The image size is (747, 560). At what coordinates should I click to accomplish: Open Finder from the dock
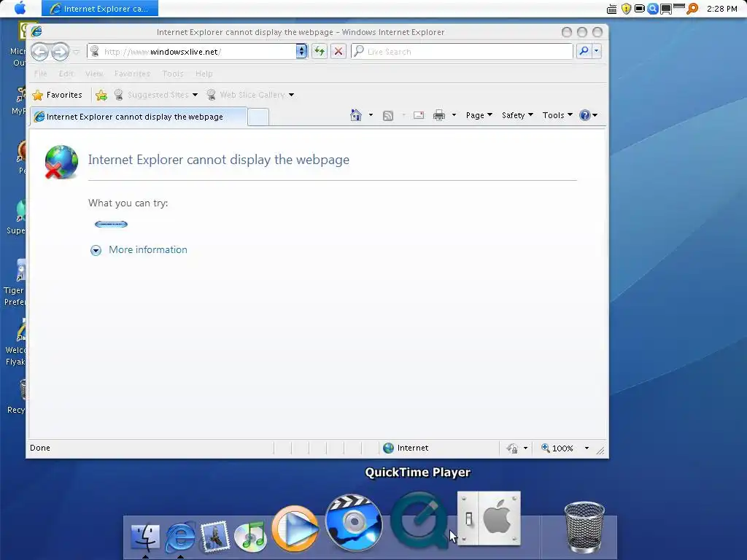pyautogui.click(x=145, y=537)
